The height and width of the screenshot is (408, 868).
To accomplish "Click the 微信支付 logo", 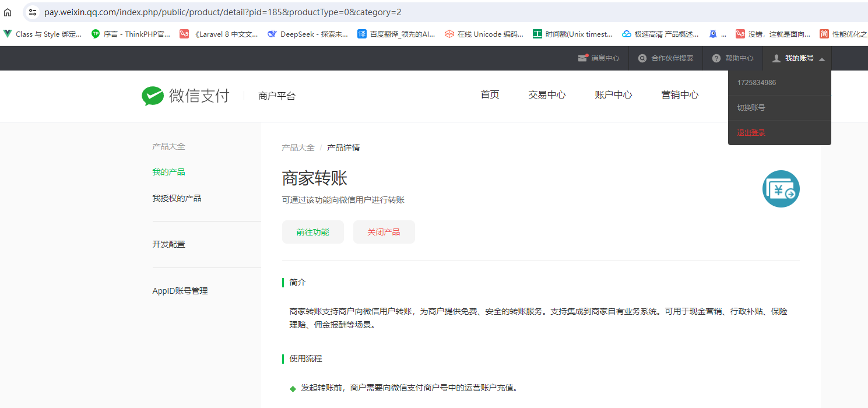I will (x=185, y=96).
